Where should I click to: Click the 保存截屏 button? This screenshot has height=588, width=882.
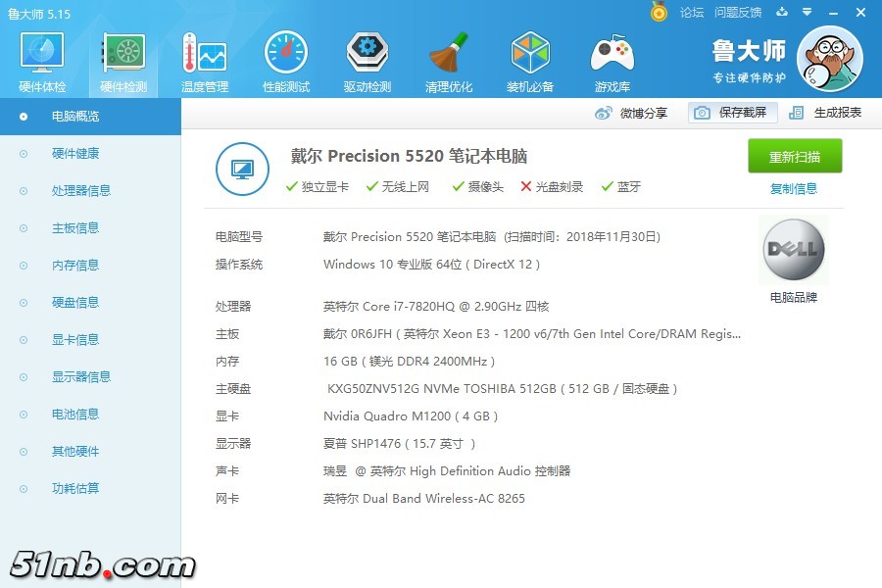732,113
